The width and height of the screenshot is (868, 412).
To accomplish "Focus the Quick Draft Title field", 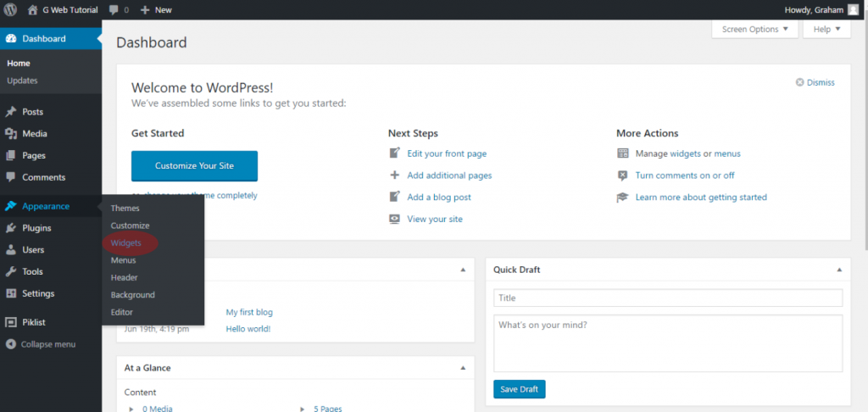I will point(668,298).
